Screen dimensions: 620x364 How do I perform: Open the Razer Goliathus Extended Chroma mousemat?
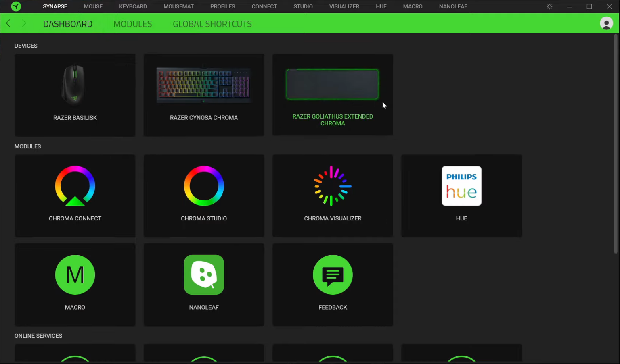pos(333,95)
